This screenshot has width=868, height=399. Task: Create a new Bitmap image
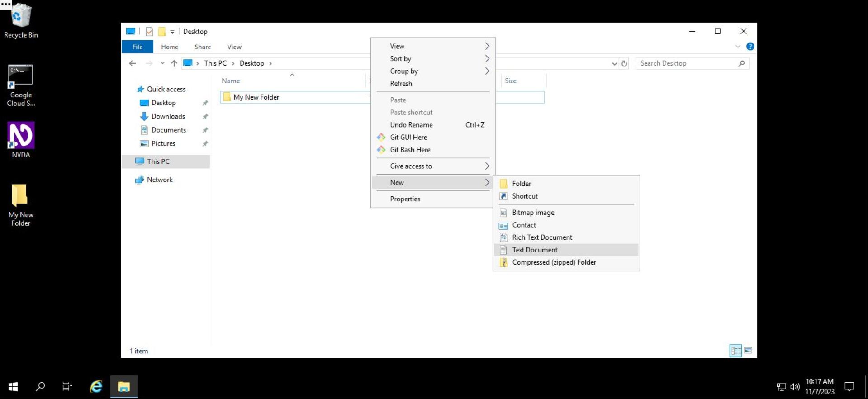(x=566, y=213)
